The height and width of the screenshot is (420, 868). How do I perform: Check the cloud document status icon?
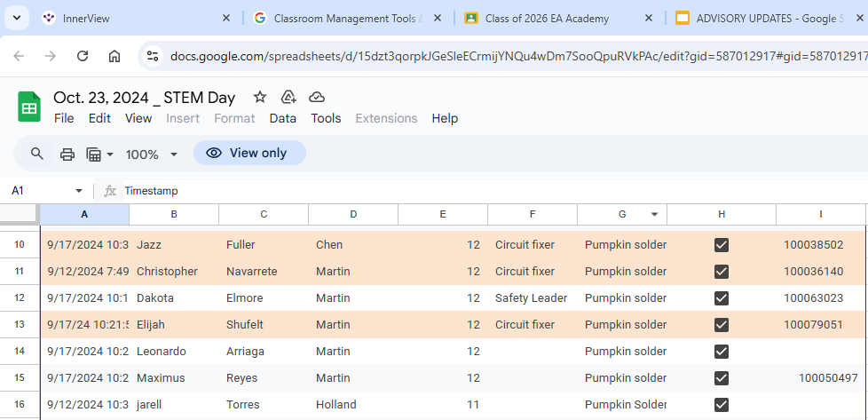[x=317, y=97]
